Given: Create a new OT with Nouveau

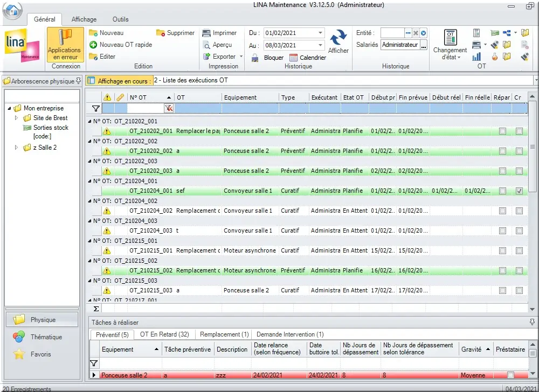Looking at the screenshot, I should pos(106,33).
